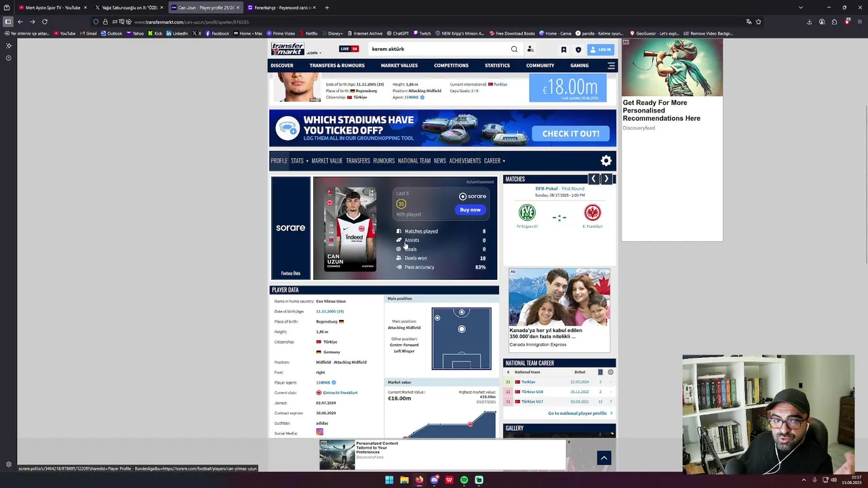Click Eintracht Frankfurt crest in Matches
The image size is (868, 488).
(x=593, y=213)
